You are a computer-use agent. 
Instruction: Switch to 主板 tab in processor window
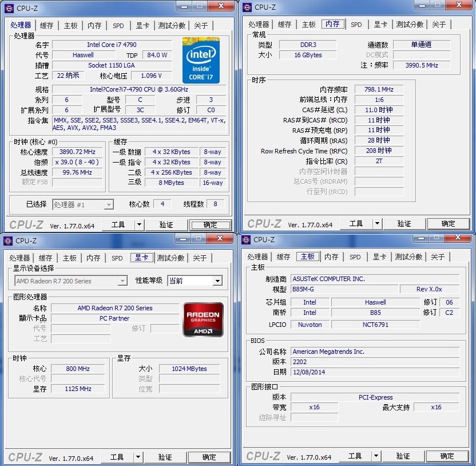[71, 26]
